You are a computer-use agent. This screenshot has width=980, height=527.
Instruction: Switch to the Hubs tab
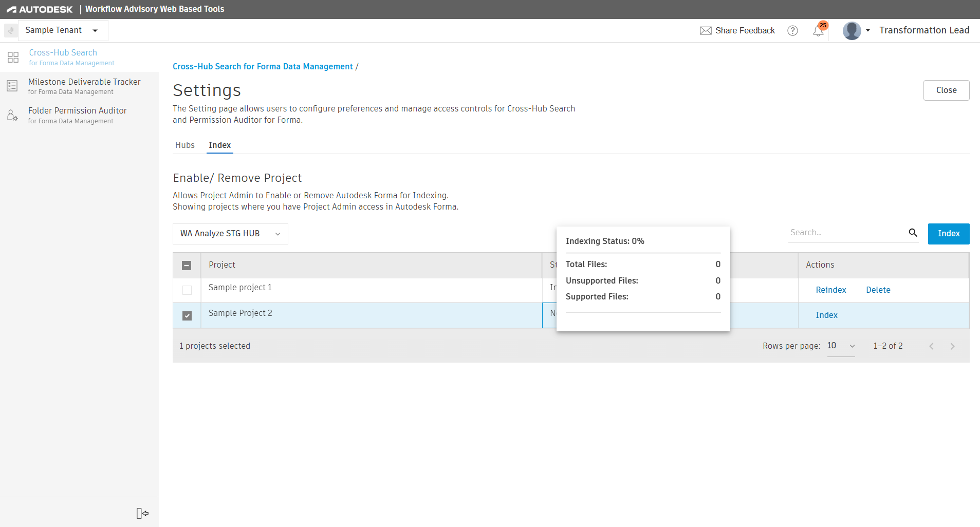pos(185,145)
